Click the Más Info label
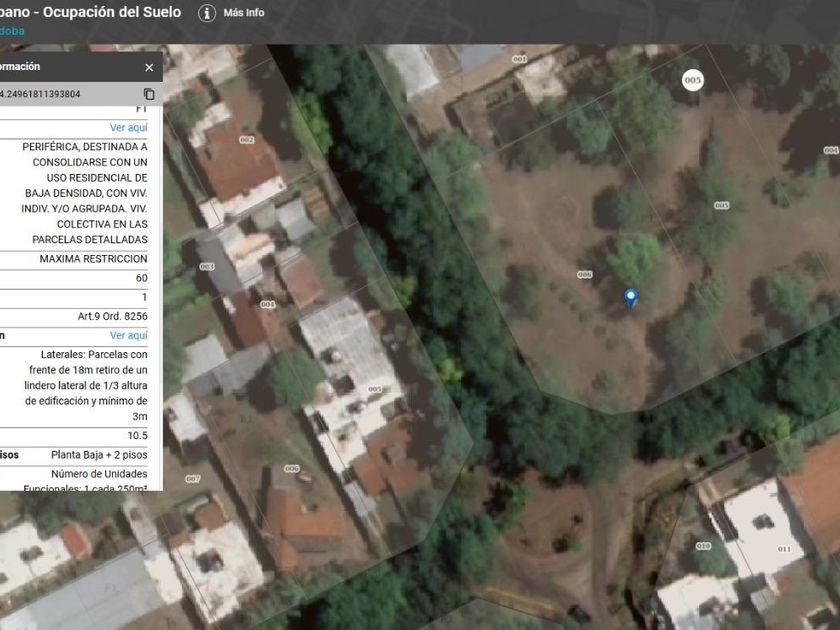 coord(244,12)
